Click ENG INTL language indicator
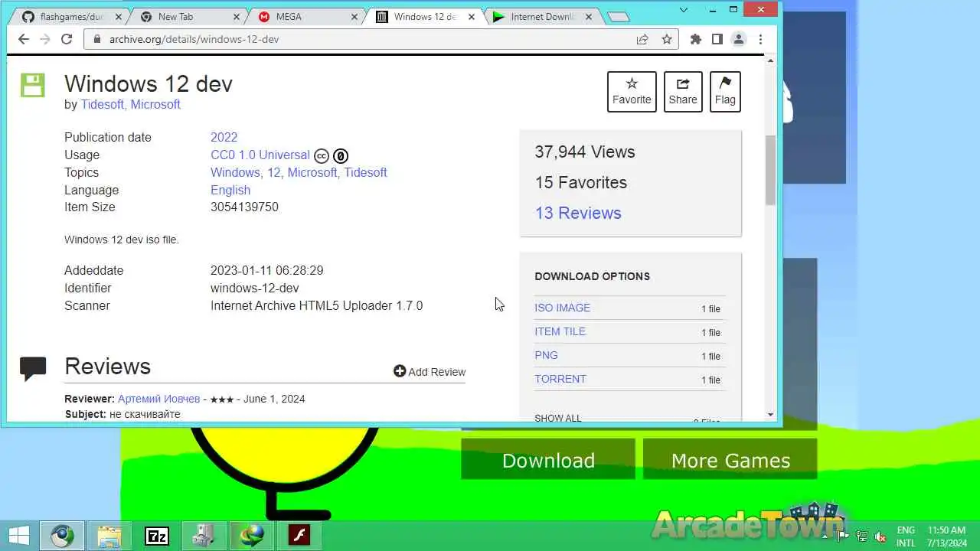Image resolution: width=980 pixels, height=551 pixels. (x=906, y=536)
